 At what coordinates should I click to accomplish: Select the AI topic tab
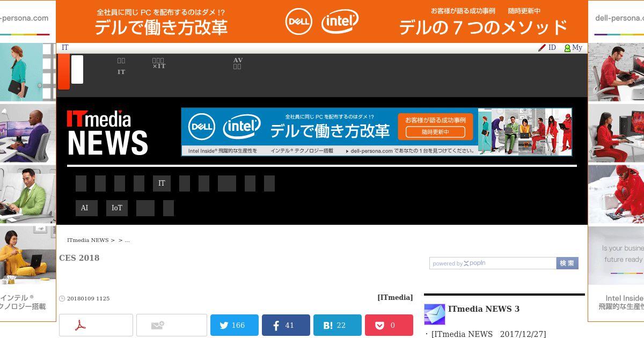click(x=86, y=208)
